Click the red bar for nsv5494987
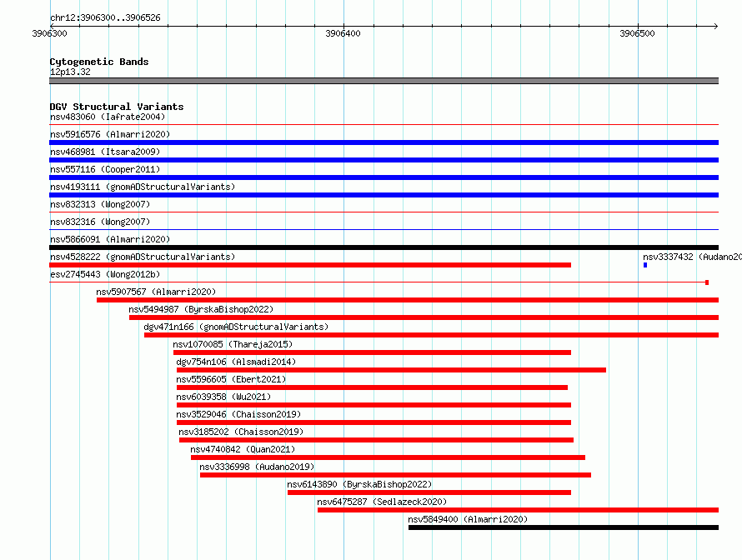This screenshot has width=742, height=560. click(424, 317)
